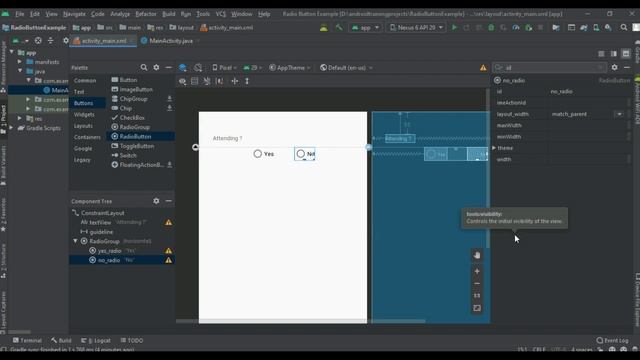Click warning icon on yes_radio row
640x360 pixels.
[168, 251]
